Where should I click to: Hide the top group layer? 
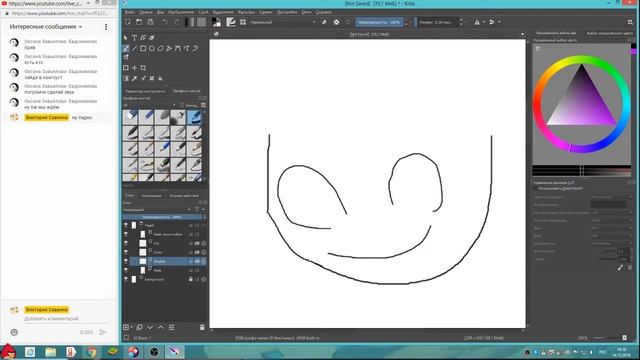[126, 225]
